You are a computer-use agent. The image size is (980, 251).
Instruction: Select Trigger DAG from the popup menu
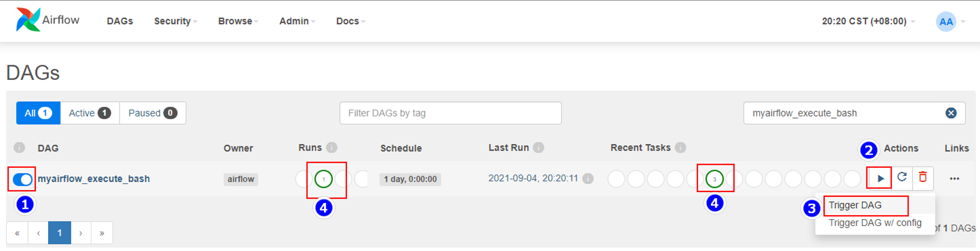855,205
